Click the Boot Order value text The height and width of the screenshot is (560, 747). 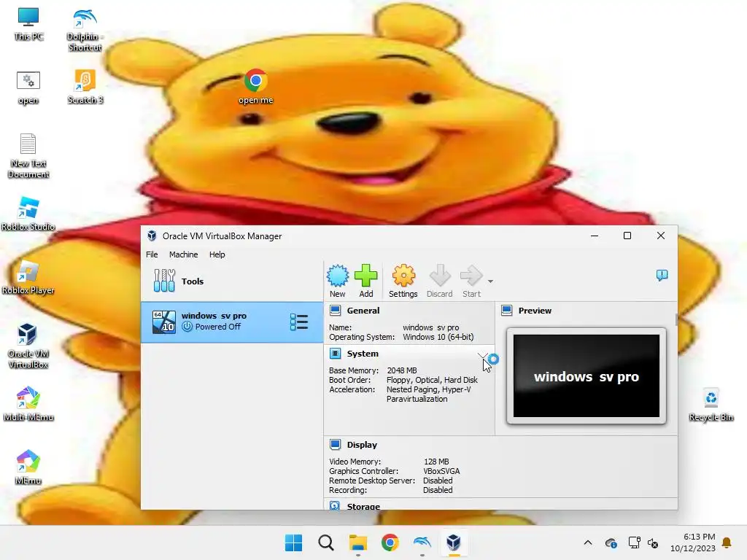tap(432, 380)
